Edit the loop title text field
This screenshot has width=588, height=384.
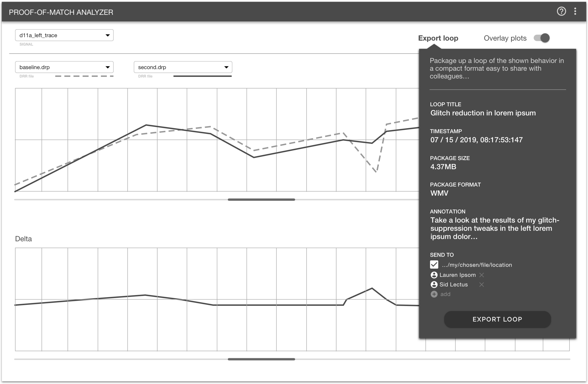[483, 113]
